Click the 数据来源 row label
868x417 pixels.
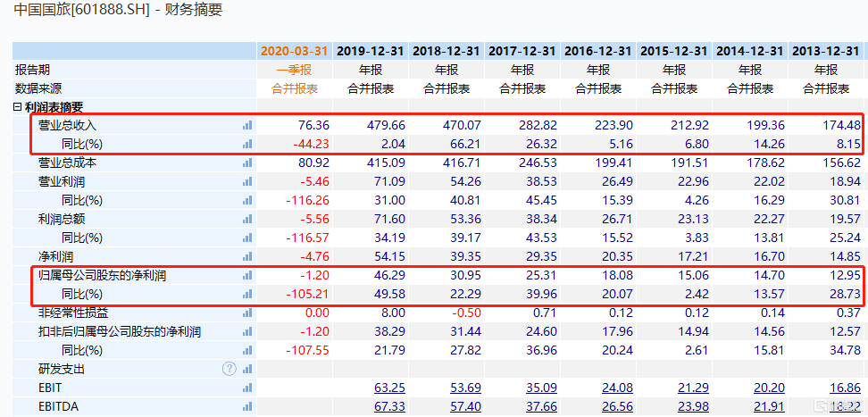[x=38, y=88]
